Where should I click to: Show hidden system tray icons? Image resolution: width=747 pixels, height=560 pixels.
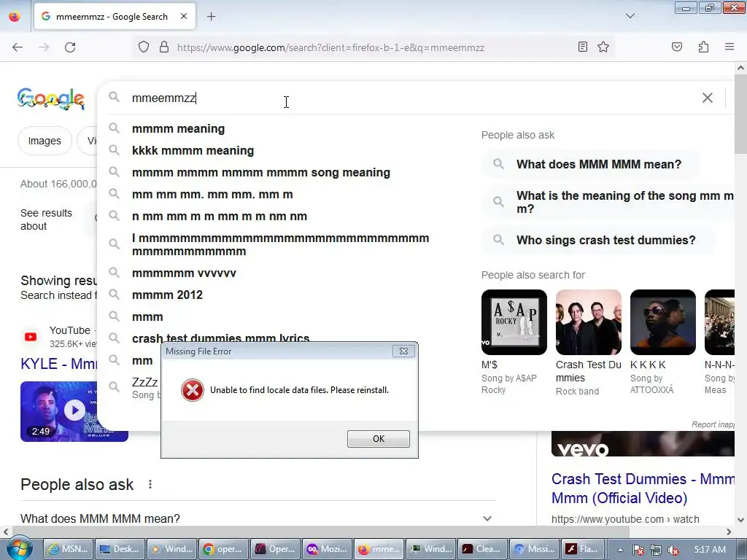620,550
